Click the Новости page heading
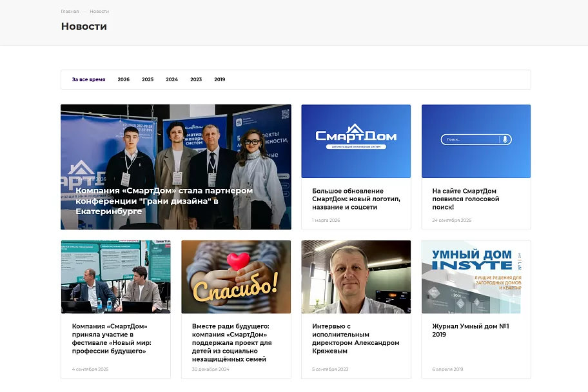 [84, 26]
